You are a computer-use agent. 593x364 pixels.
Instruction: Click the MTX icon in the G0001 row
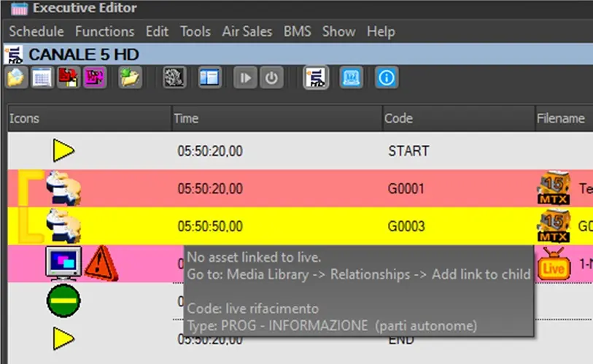(552, 189)
